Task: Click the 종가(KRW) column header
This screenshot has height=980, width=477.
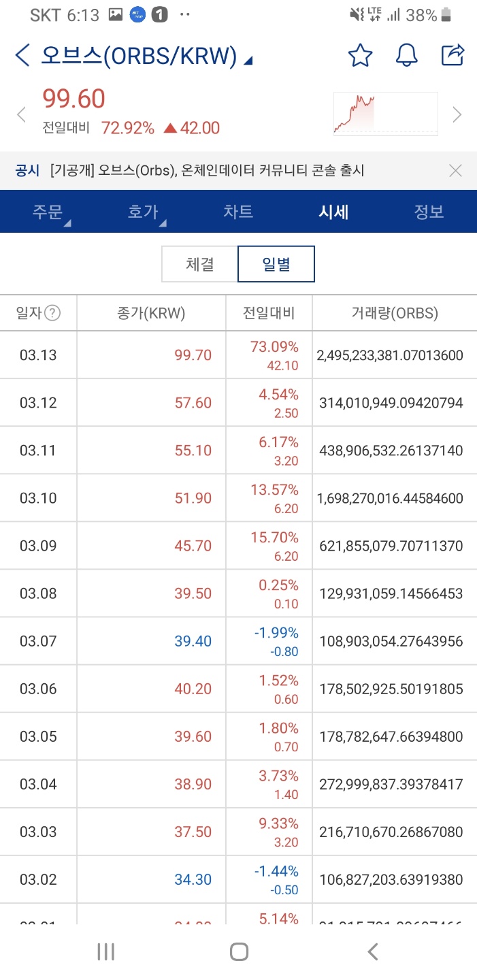Action: [x=152, y=313]
